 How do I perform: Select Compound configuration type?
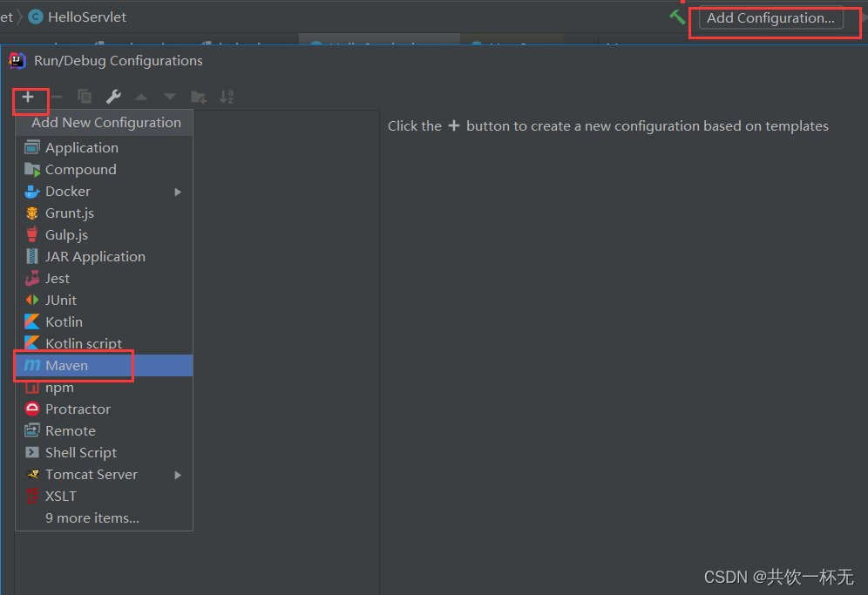coord(104,169)
